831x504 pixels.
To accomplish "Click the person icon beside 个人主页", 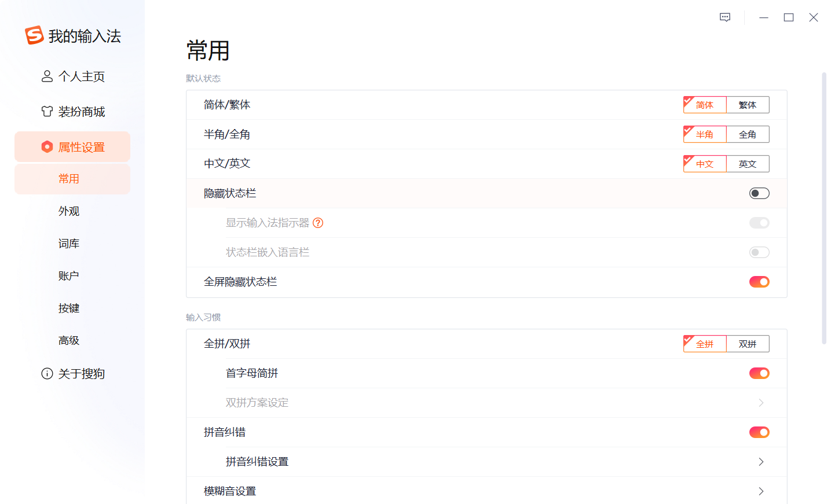I will (x=47, y=76).
